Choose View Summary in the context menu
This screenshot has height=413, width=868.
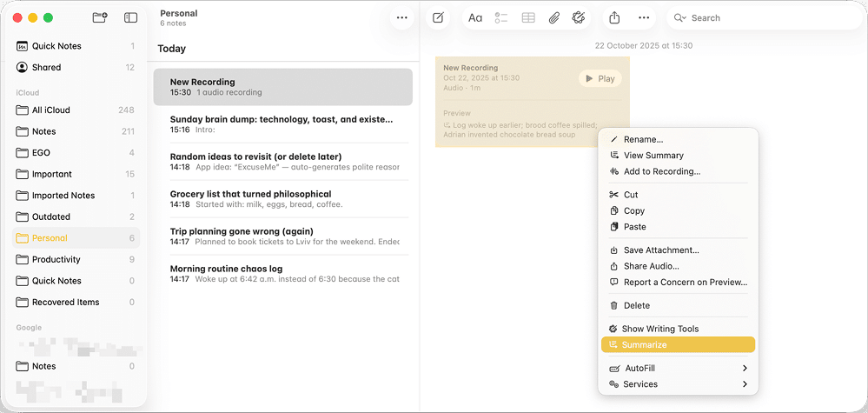pyautogui.click(x=678, y=156)
